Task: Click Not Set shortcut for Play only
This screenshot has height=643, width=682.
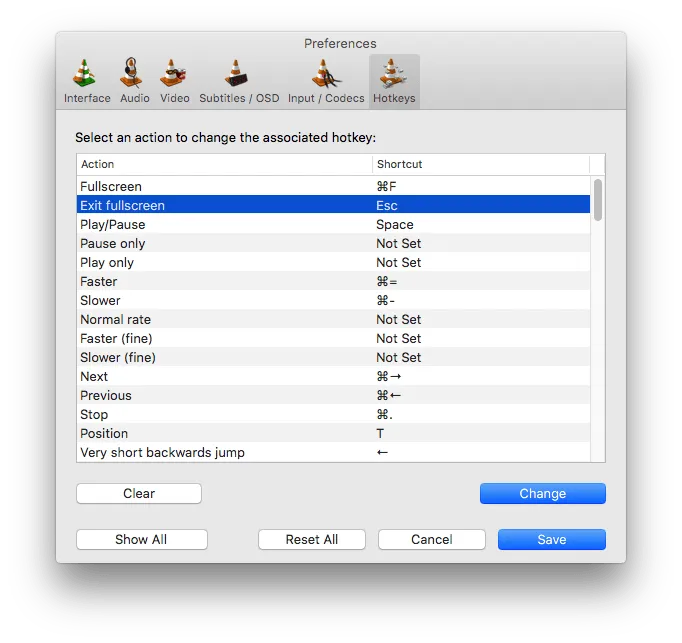Action: point(398,262)
